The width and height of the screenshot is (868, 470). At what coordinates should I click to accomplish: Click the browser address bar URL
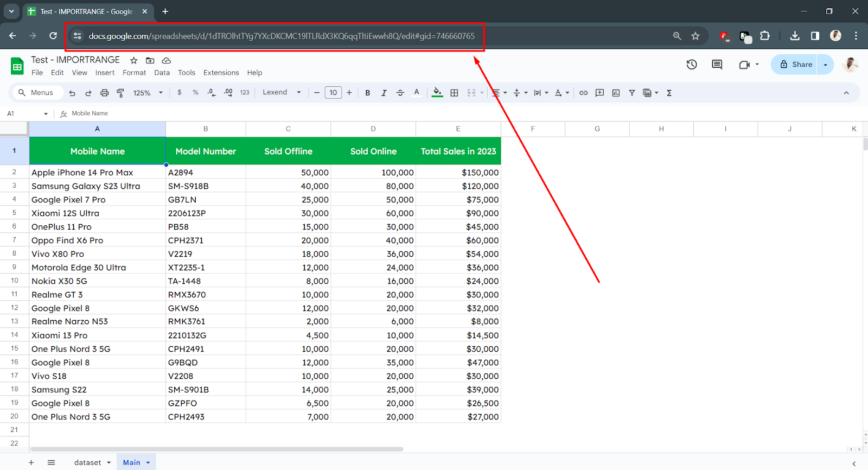click(282, 36)
